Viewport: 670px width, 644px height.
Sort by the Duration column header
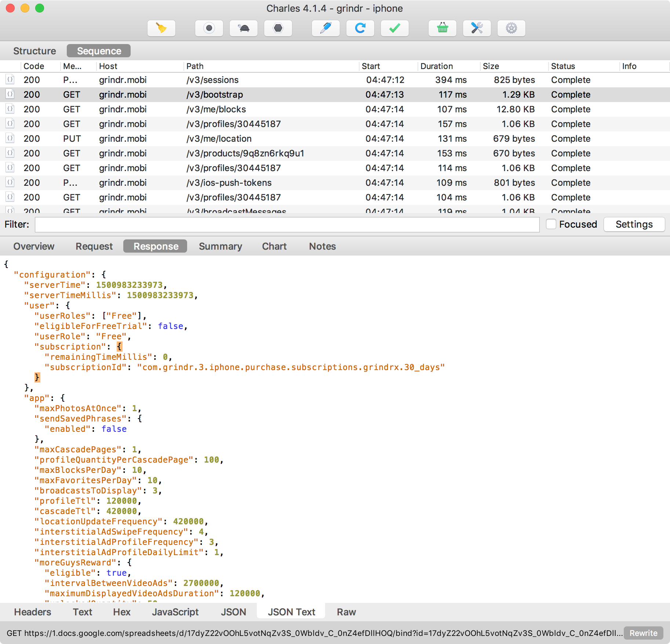tap(448, 66)
